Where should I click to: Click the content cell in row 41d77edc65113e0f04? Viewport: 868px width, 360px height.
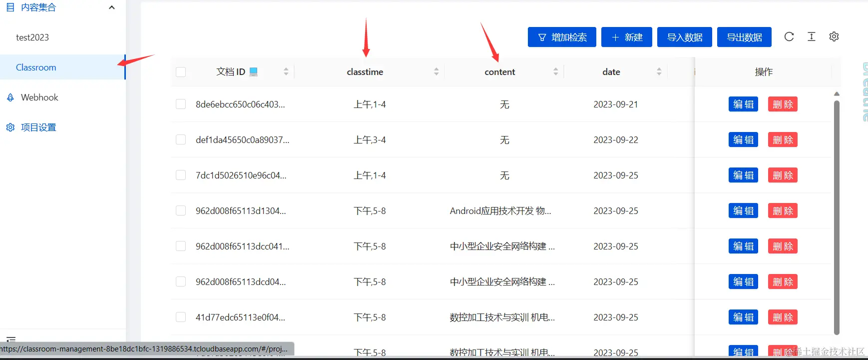(502, 317)
